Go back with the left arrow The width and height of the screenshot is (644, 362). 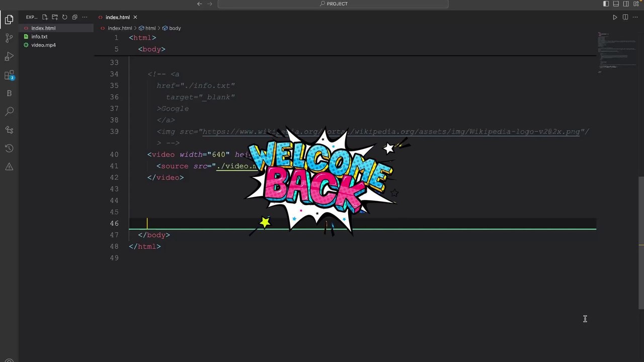(x=200, y=4)
